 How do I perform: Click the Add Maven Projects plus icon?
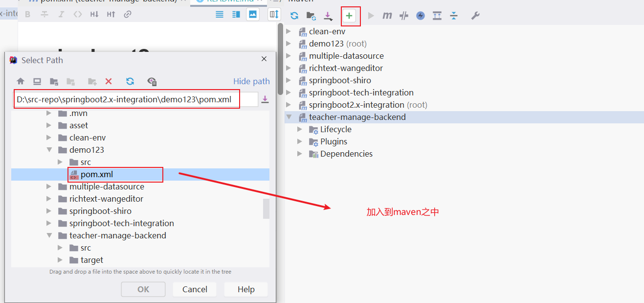pos(349,16)
